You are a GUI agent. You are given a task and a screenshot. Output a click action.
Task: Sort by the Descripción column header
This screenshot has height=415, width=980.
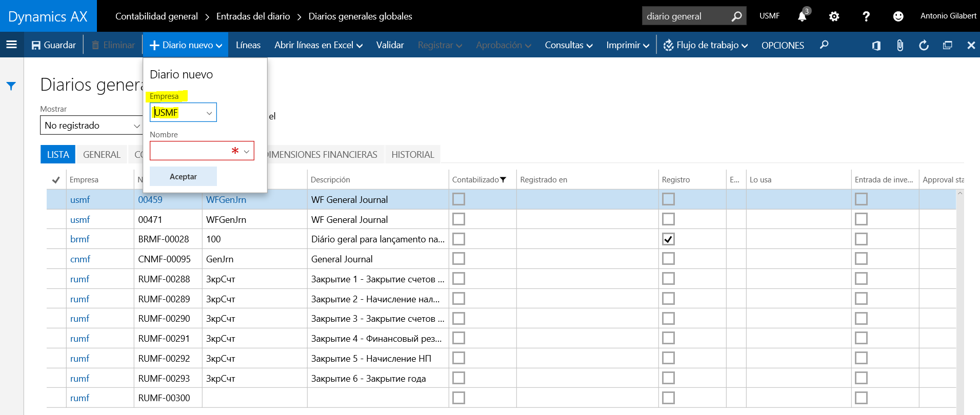(x=331, y=180)
